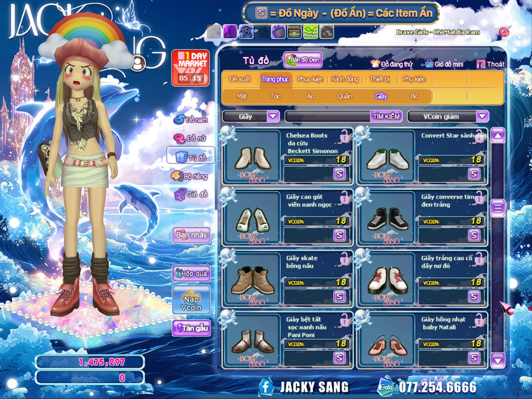Click the search text input field
Image resolution: width=532 pixels, height=399 pixels.
(328, 116)
